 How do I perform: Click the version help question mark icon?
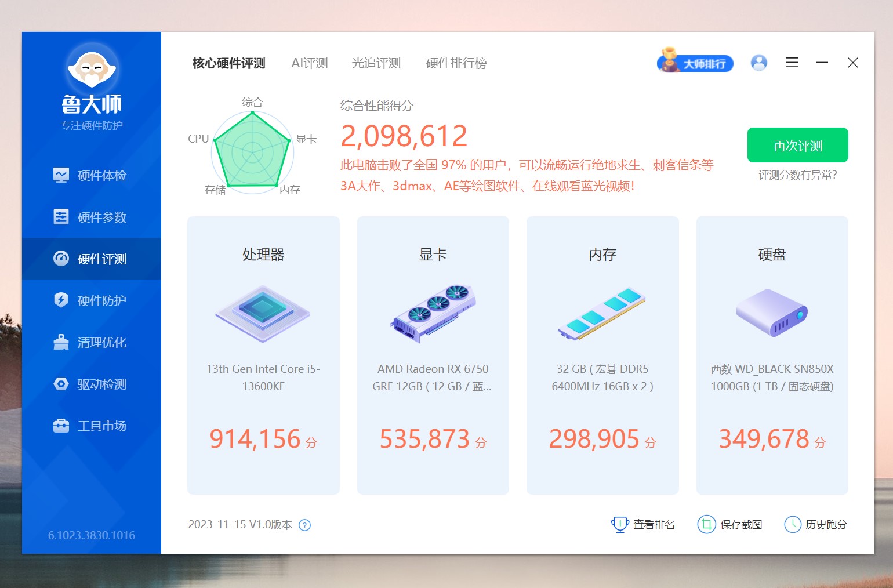pos(304,525)
